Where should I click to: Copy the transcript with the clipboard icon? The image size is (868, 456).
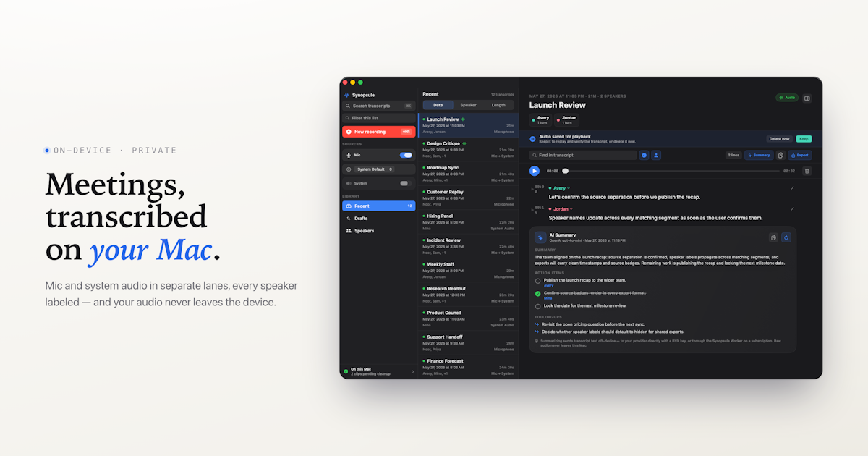click(780, 155)
